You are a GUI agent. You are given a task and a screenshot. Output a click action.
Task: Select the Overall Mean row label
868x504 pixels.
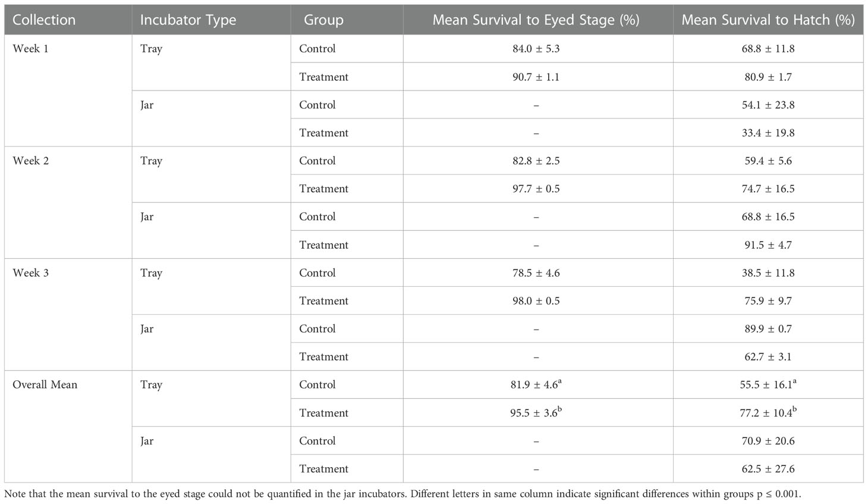click(x=45, y=384)
